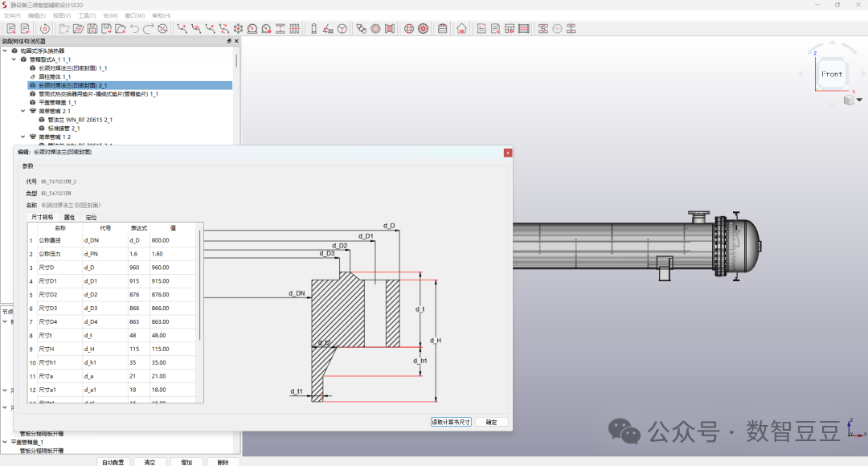The width and height of the screenshot is (868, 466).
Task: Click the Front face of the view cube
Action: point(832,74)
